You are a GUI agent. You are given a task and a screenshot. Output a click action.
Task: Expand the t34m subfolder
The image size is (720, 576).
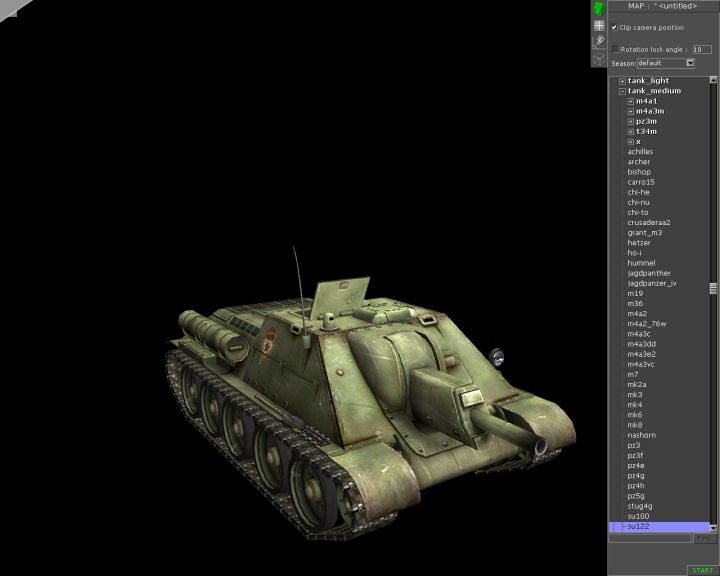631,132
